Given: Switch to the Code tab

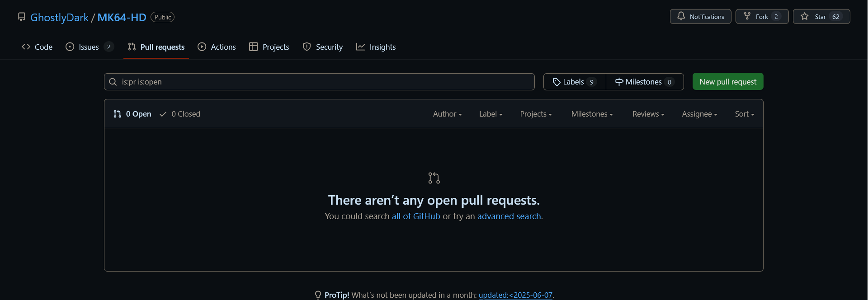Looking at the screenshot, I should (37, 47).
